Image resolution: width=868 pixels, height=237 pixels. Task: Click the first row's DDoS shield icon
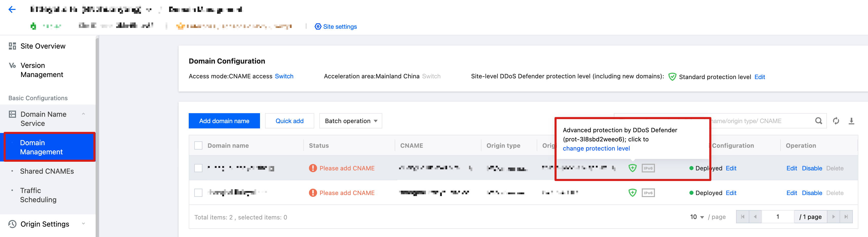[x=632, y=168]
